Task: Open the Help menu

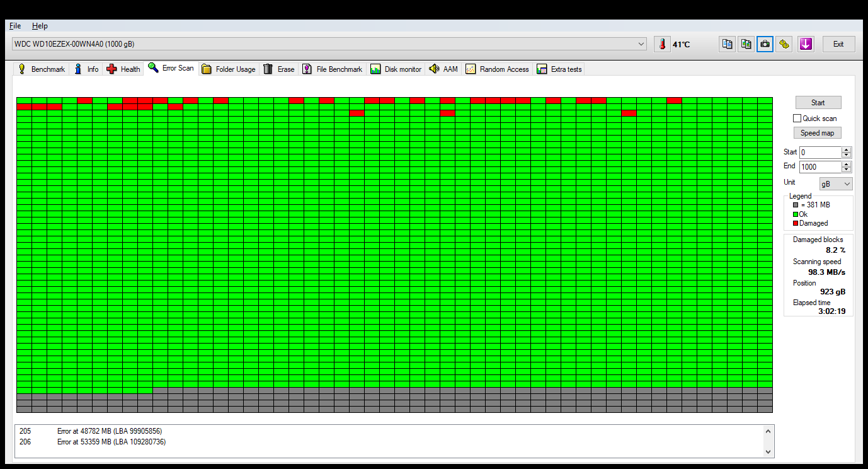Action: [40, 26]
